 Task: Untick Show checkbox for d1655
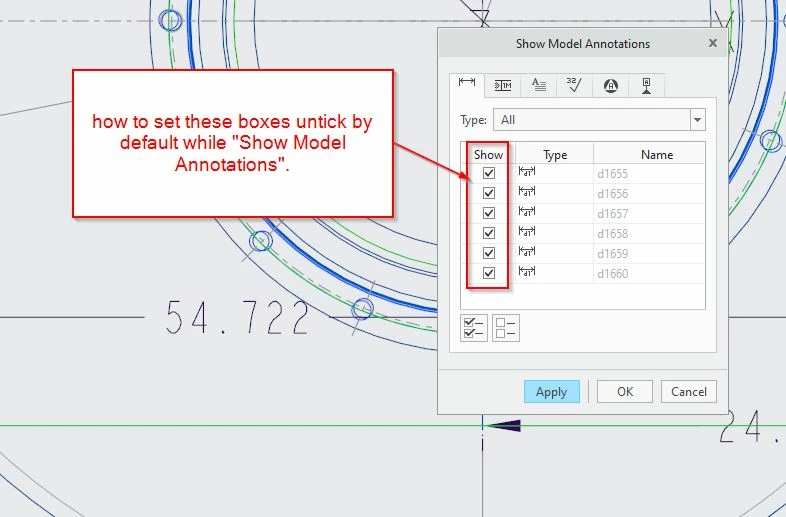tap(489, 173)
